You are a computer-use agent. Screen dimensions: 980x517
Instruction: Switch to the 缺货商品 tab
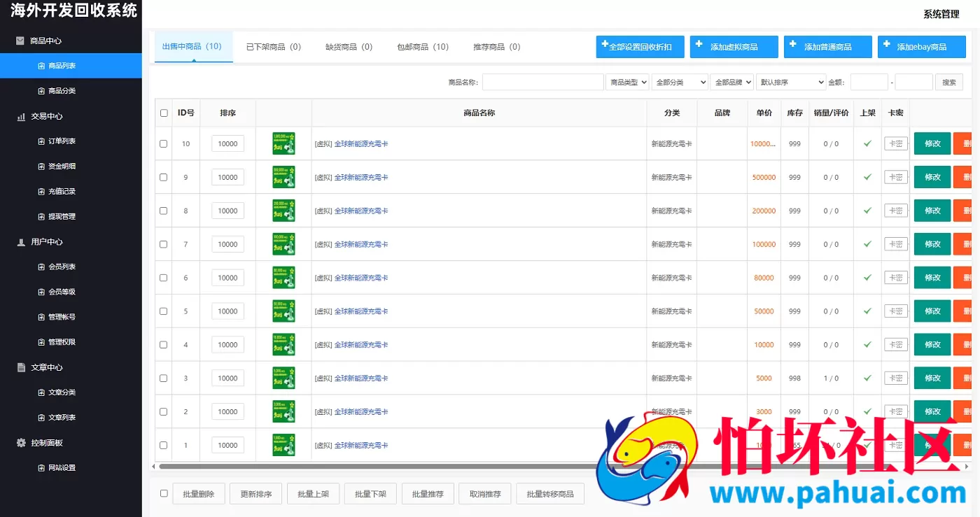point(349,47)
